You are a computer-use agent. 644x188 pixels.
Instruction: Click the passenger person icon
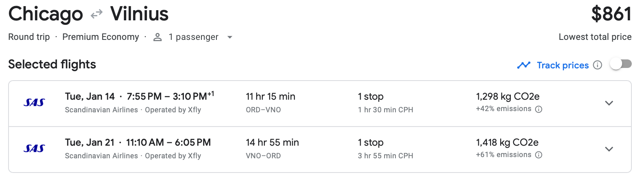point(158,37)
